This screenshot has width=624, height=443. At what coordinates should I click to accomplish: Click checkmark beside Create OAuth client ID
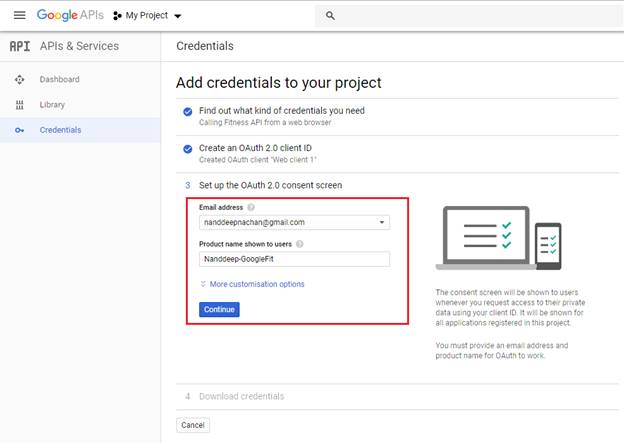(187, 149)
